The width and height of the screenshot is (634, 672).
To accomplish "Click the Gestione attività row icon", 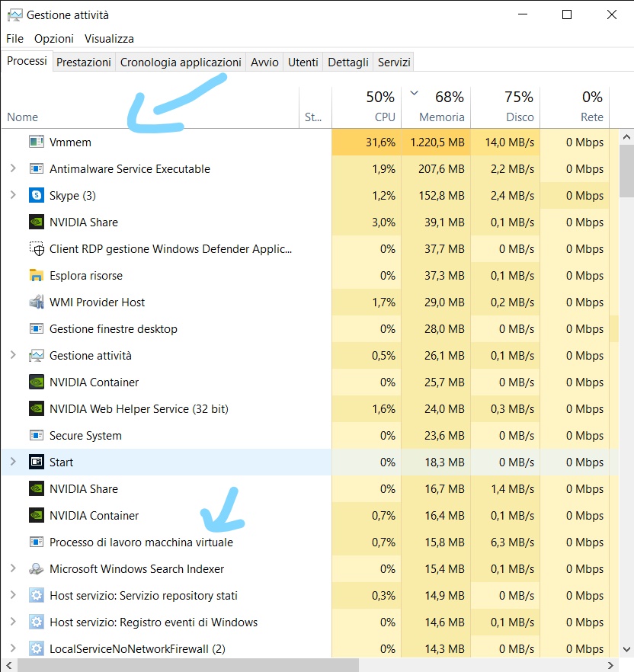I will click(37, 355).
